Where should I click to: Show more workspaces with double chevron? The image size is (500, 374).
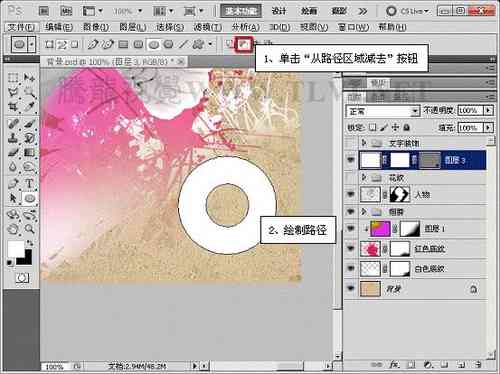[363, 11]
